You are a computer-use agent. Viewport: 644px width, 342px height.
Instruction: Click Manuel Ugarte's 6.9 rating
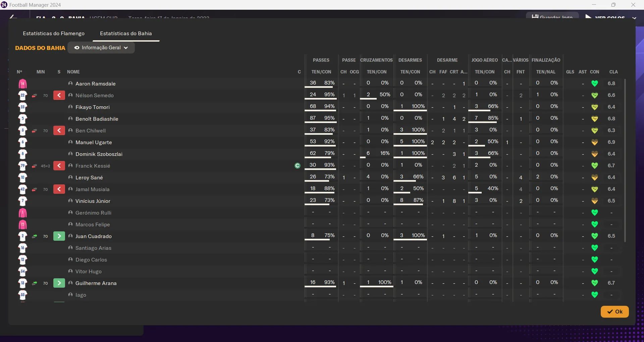point(611,142)
